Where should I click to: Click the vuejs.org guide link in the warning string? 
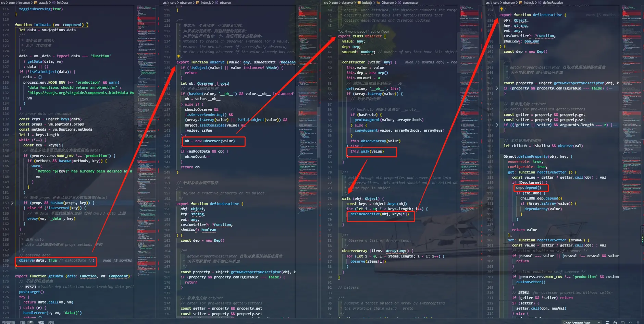pyautogui.click(x=82, y=93)
